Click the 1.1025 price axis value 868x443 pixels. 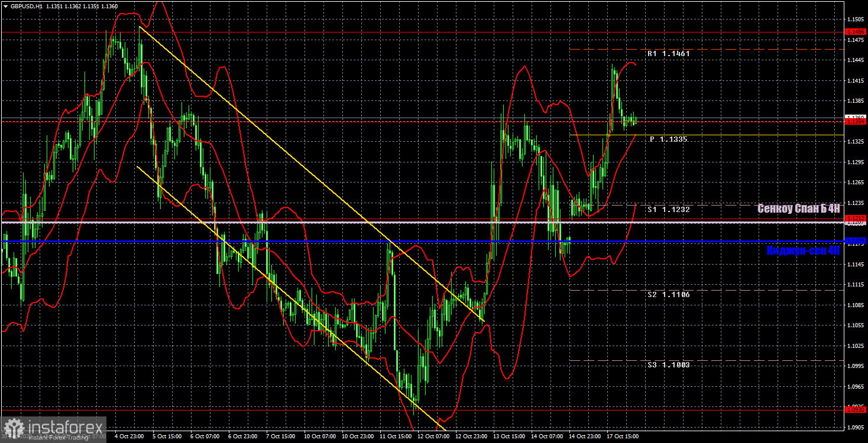(856, 346)
